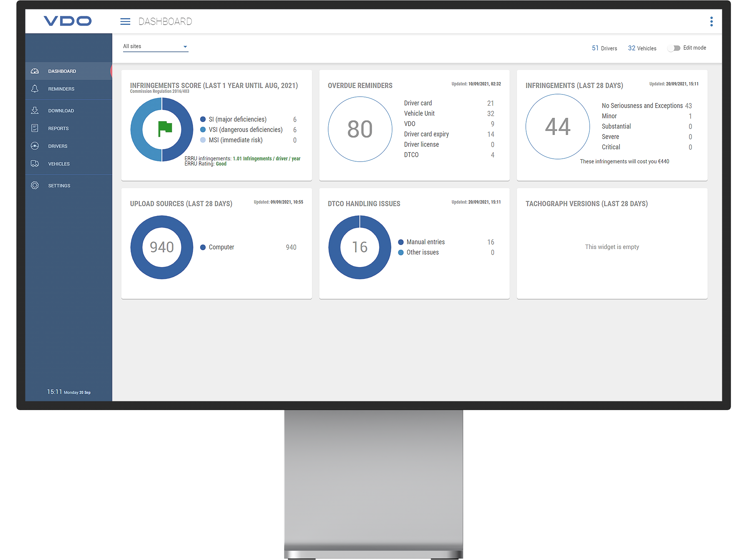Click the Download tray icon
This screenshot has height=560, width=747.
tap(35, 111)
